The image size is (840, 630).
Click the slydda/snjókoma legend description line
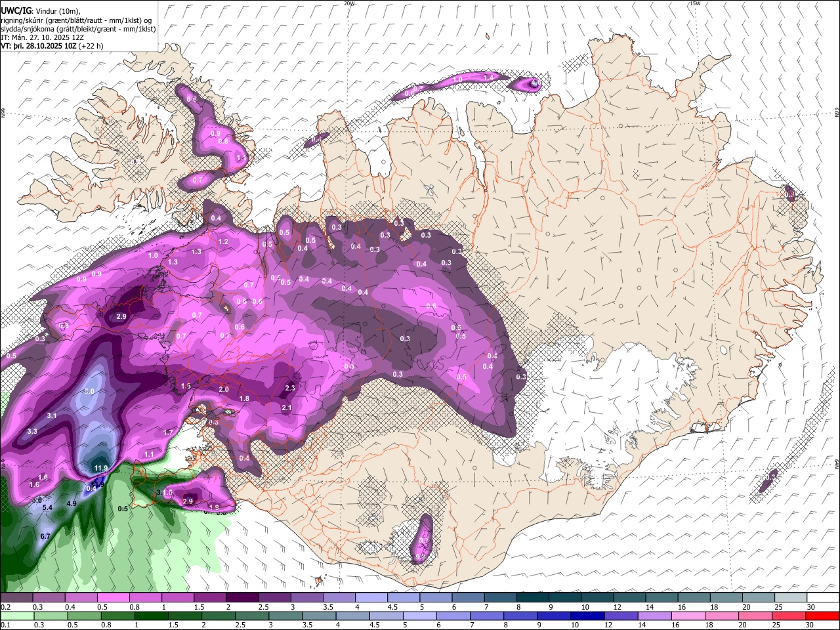[x=78, y=29]
